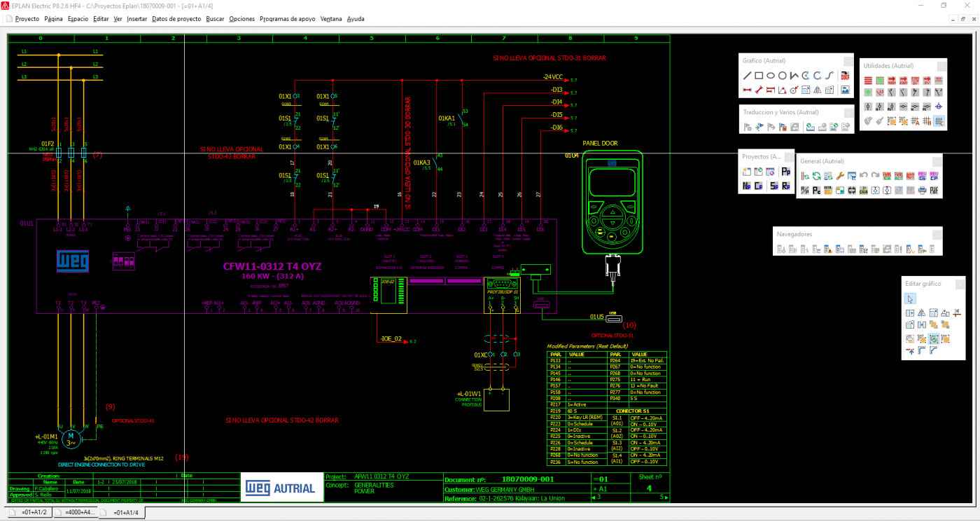980x522 pixels.
Task: Close the Editar gráfico toolbar panel
Action: click(960, 284)
